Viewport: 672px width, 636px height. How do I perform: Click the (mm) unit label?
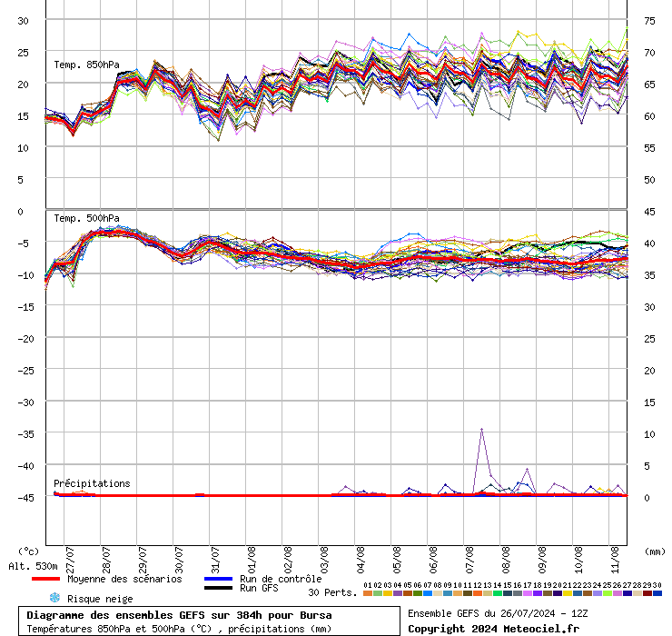pos(655,552)
